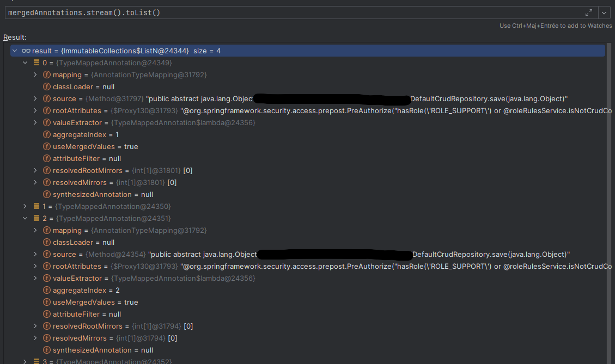Viewport: 615px width, 364px height.
Task: Collapse the result tree node
Action: [14, 50]
